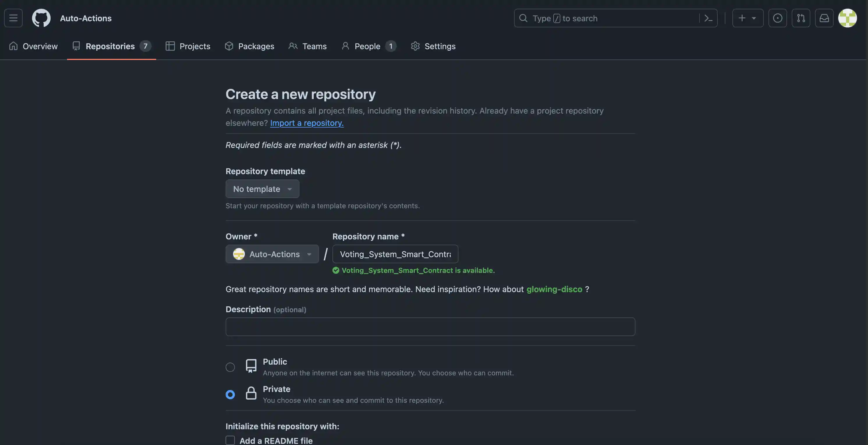Click the GitHub logo

point(41,18)
